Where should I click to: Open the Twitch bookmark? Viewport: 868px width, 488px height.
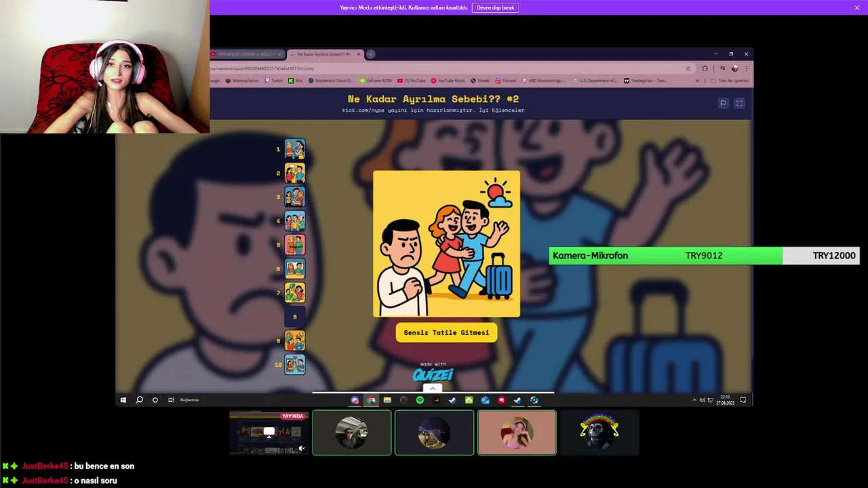pyautogui.click(x=274, y=81)
